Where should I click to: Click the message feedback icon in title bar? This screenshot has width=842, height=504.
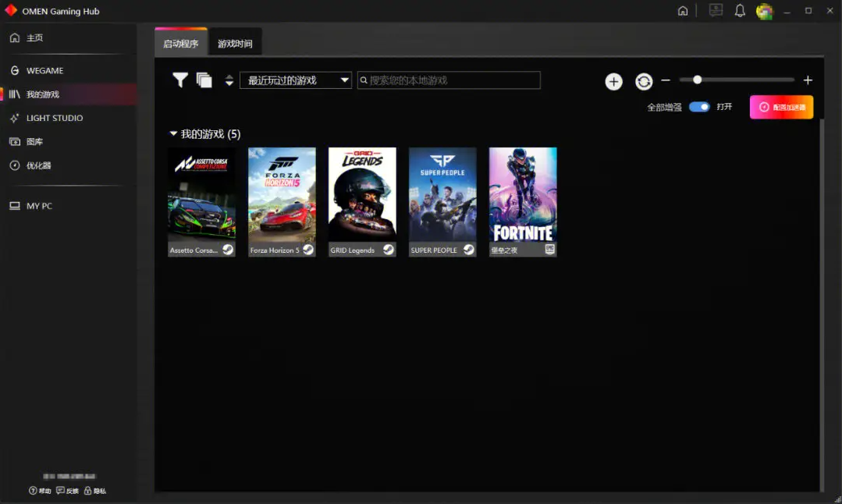pyautogui.click(x=715, y=11)
